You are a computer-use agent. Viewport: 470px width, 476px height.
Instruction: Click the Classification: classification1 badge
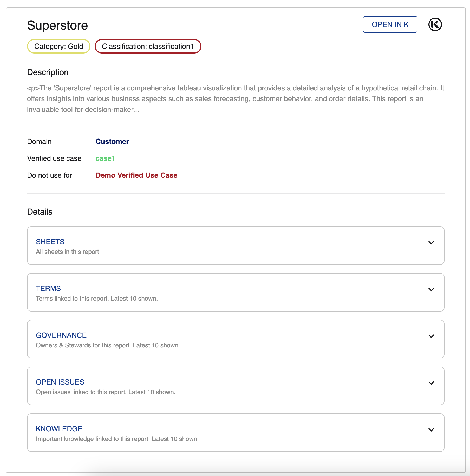coord(148,47)
